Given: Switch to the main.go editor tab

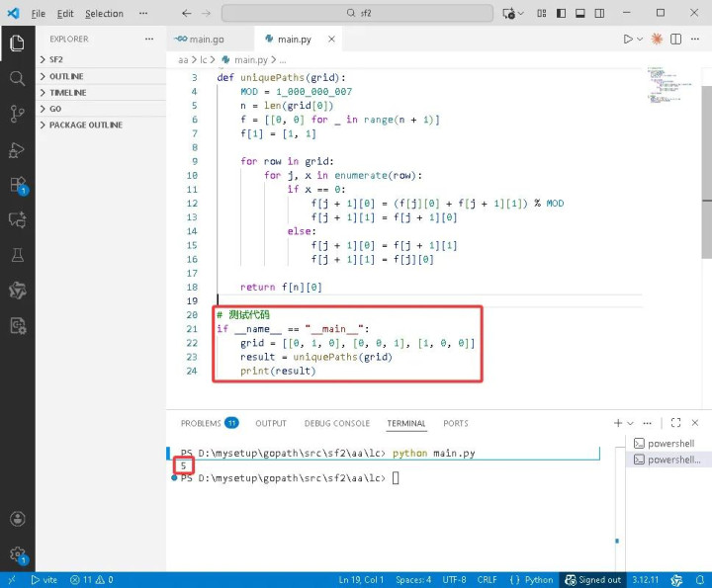Looking at the screenshot, I should (201, 39).
